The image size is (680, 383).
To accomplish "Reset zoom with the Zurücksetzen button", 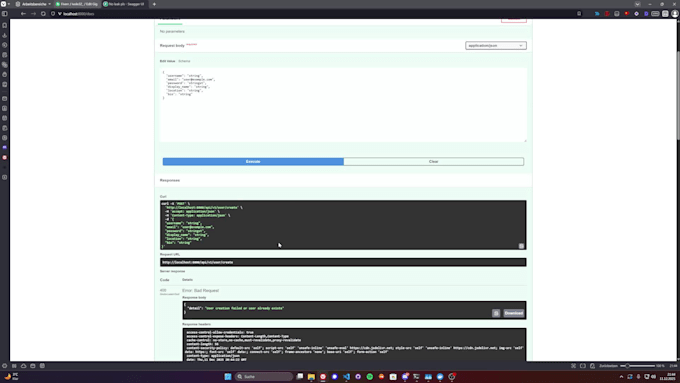I will (x=608, y=366).
